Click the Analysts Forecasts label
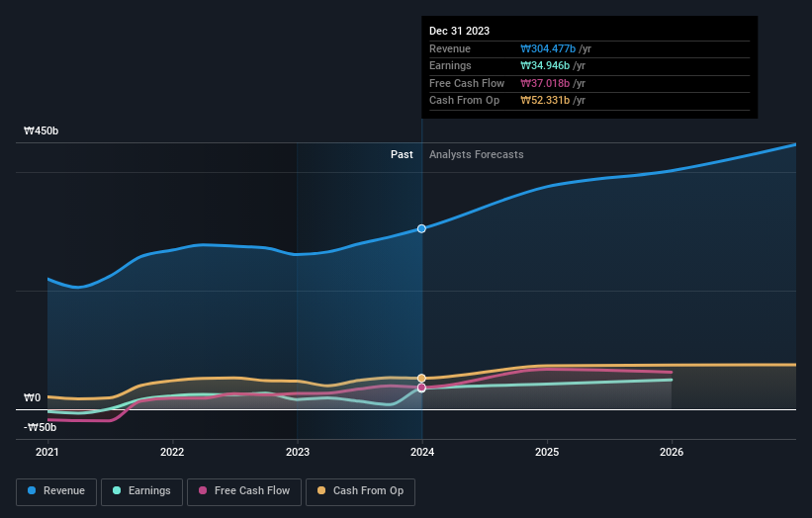Viewport: 812px width, 518px height. (477, 155)
